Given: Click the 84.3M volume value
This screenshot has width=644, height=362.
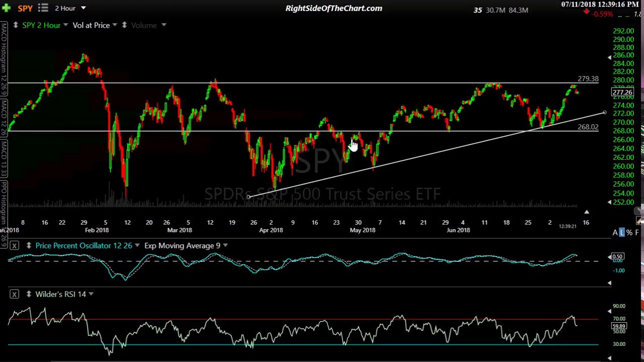Looking at the screenshot, I should tap(518, 10).
